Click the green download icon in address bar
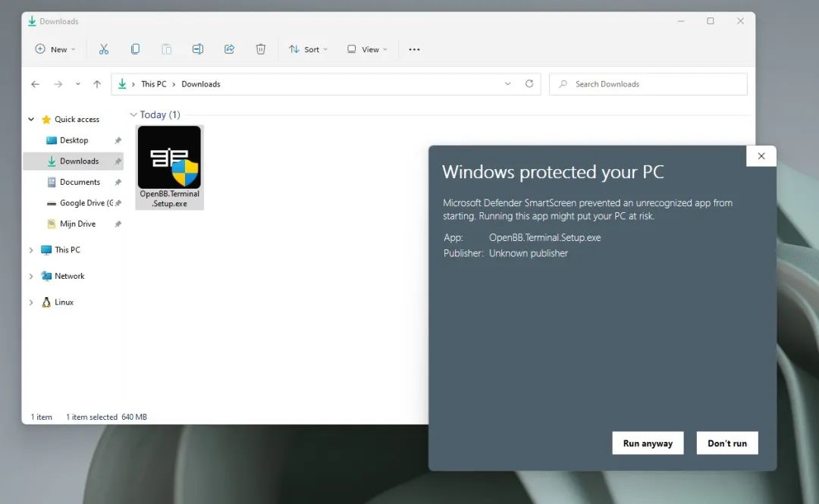 (x=121, y=83)
